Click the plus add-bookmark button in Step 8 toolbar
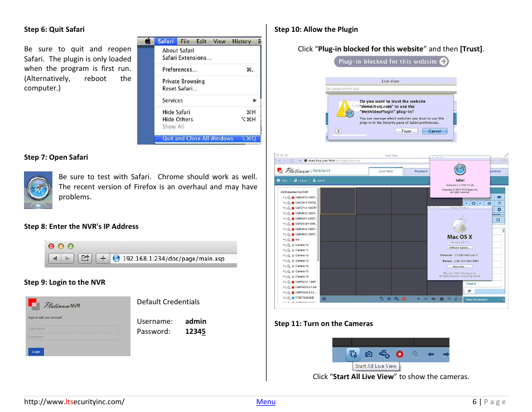The image size is (532, 412). (x=103, y=258)
